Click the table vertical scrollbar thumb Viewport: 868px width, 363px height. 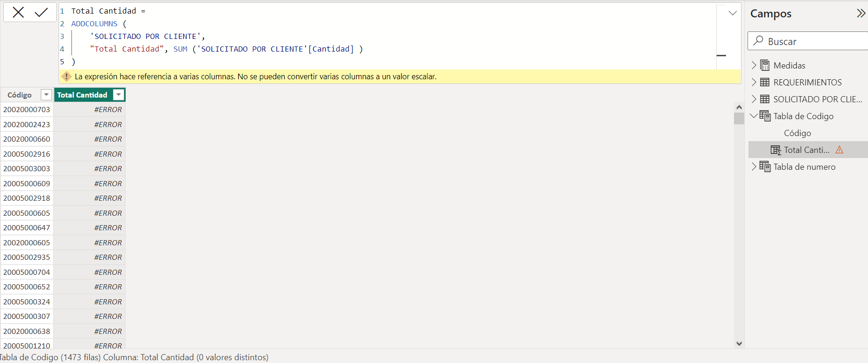click(x=739, y=118)
